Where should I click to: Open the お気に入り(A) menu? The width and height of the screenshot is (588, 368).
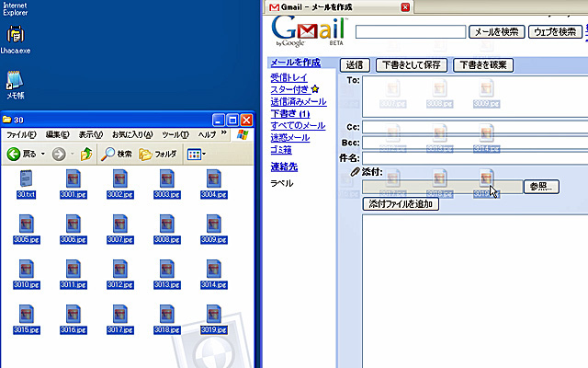coord(132,134)
